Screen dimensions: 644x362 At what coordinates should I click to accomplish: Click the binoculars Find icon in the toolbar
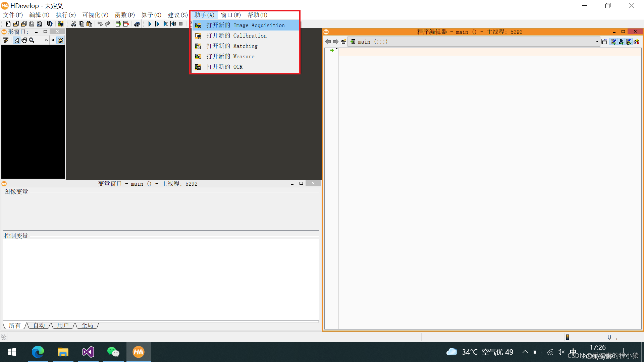coord(137,24)
